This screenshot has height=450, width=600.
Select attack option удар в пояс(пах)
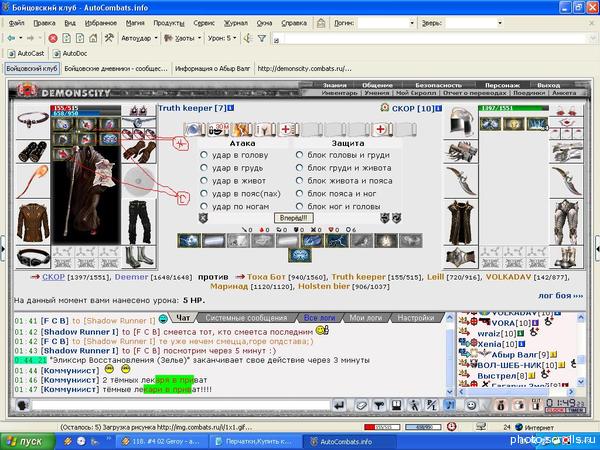pyautogui.click(x=204, y=194)
